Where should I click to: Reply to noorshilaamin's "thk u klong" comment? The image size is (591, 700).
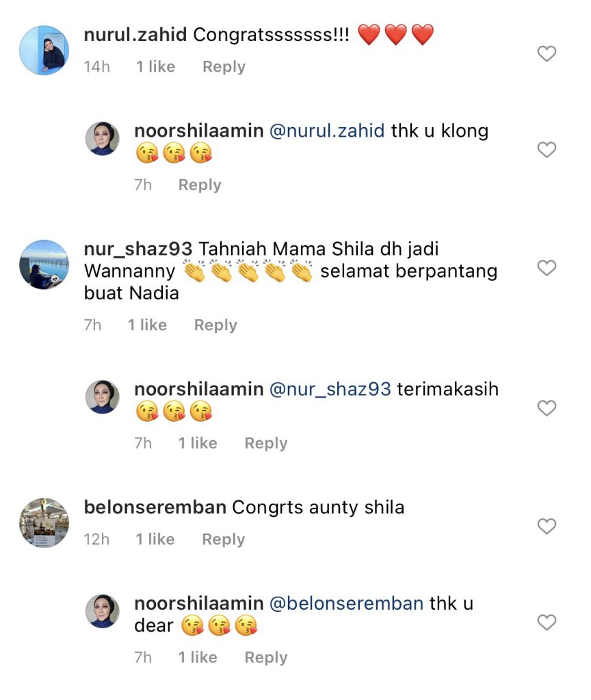click(x=200, y=185)
